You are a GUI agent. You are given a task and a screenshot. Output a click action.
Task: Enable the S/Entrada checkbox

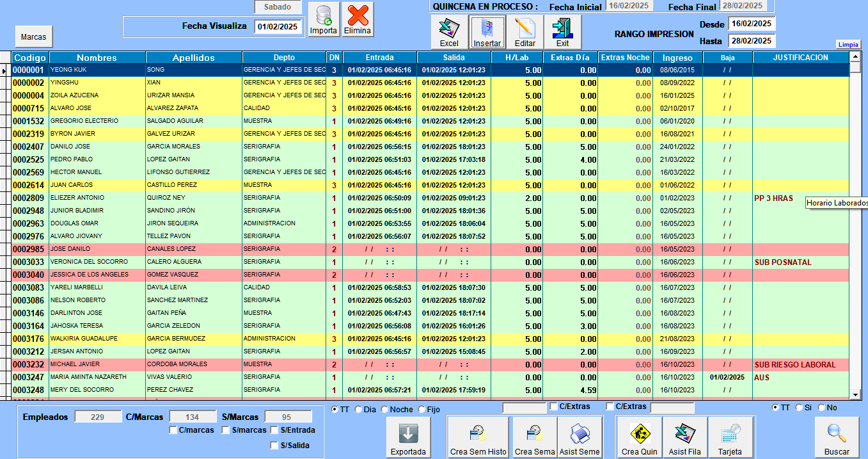tap(274, 430)
